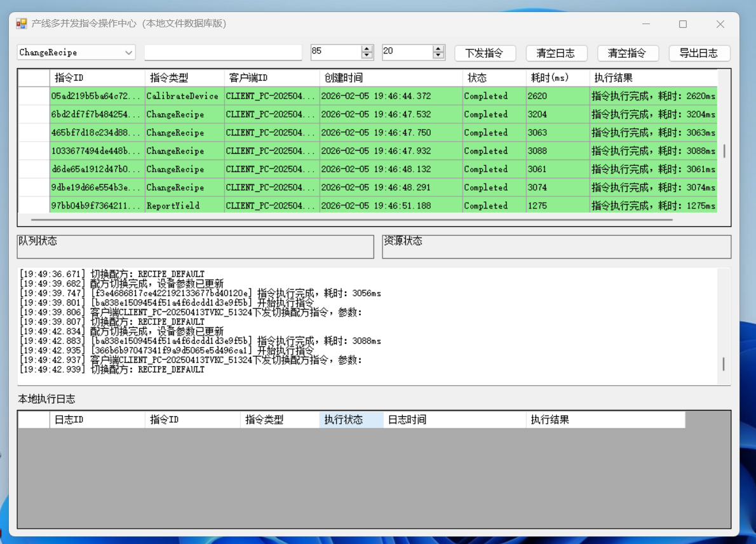Click the 清空指令 button
Viewport: 756px width, 544px height.
628,53
